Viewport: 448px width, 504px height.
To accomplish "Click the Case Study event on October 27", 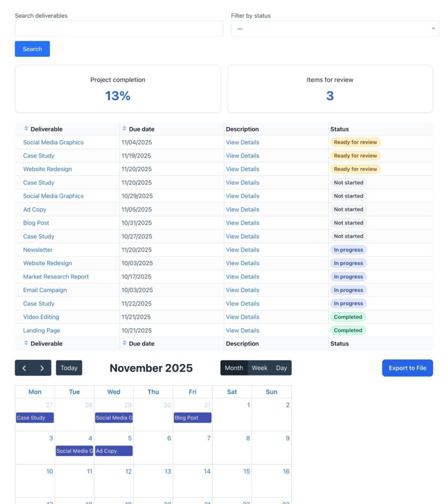I will click(x=34, y=417).
